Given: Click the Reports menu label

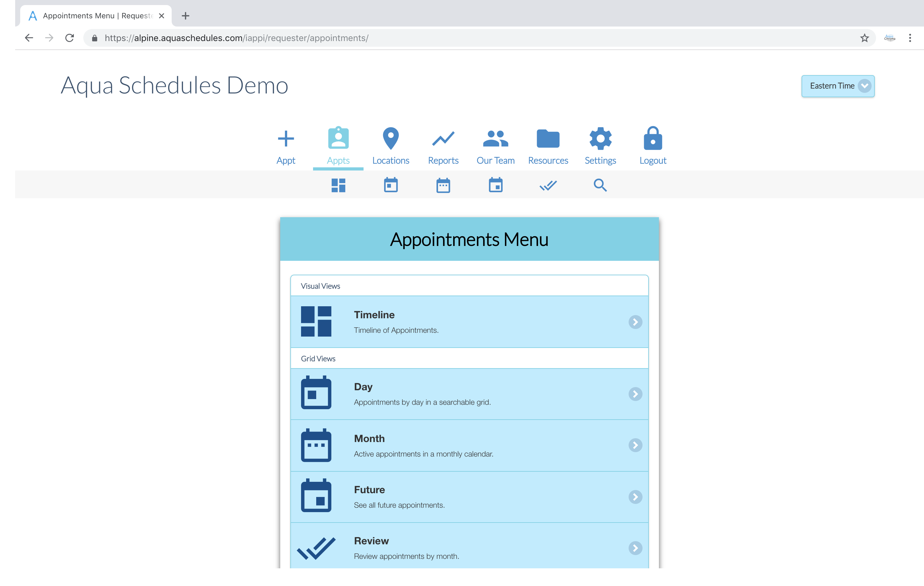Looking at the screenshot, I should [x=443, y=160].
